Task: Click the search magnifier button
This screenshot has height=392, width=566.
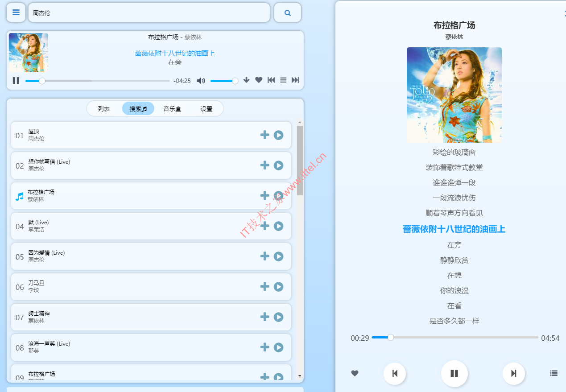Action: pos(288,12)
